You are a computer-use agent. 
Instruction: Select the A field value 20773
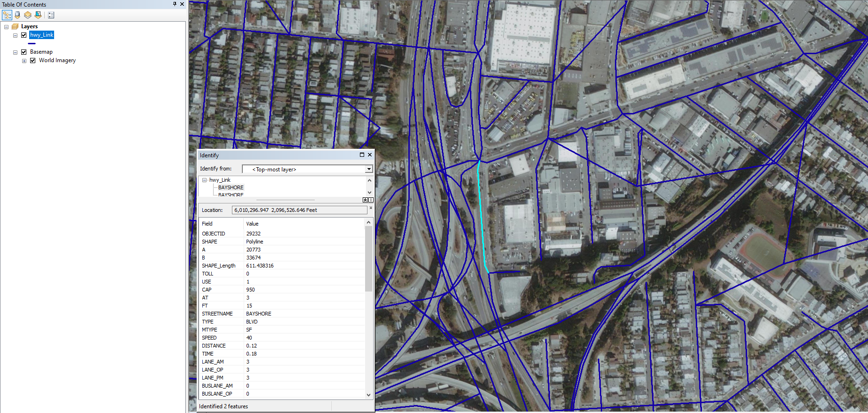coord(253,250)
